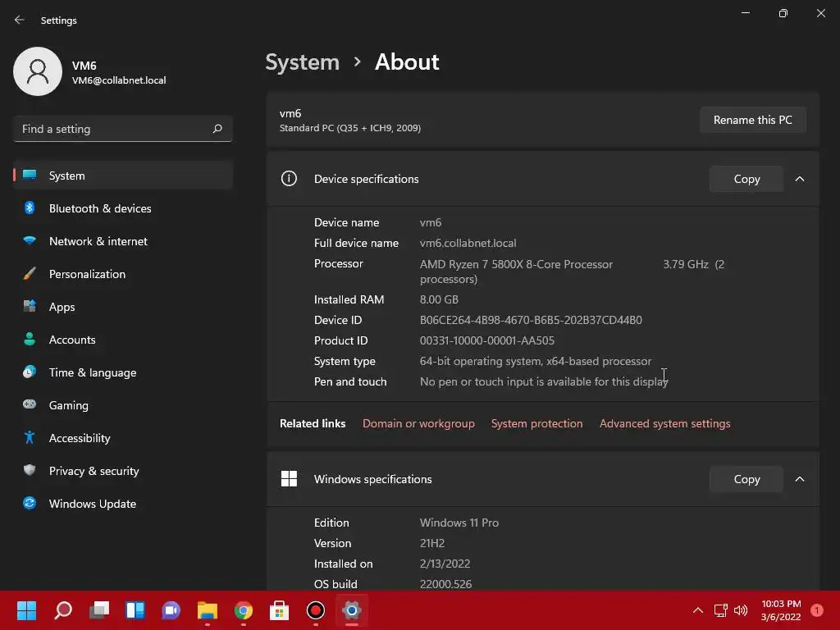
Task: Click the full device name vm6.collabnet.local
Action: click(468, 243)
